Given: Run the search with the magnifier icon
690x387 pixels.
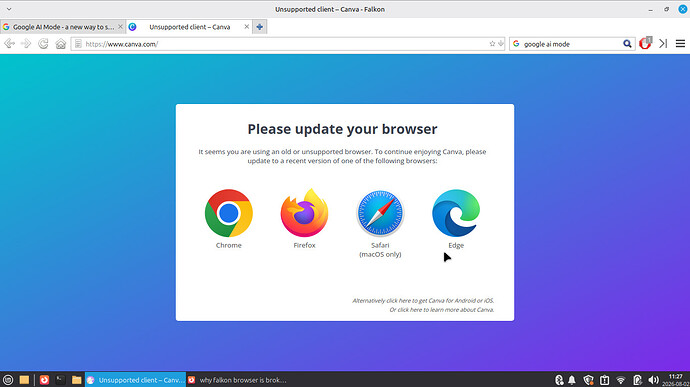Looking at the screenshot, I should 627,44.
